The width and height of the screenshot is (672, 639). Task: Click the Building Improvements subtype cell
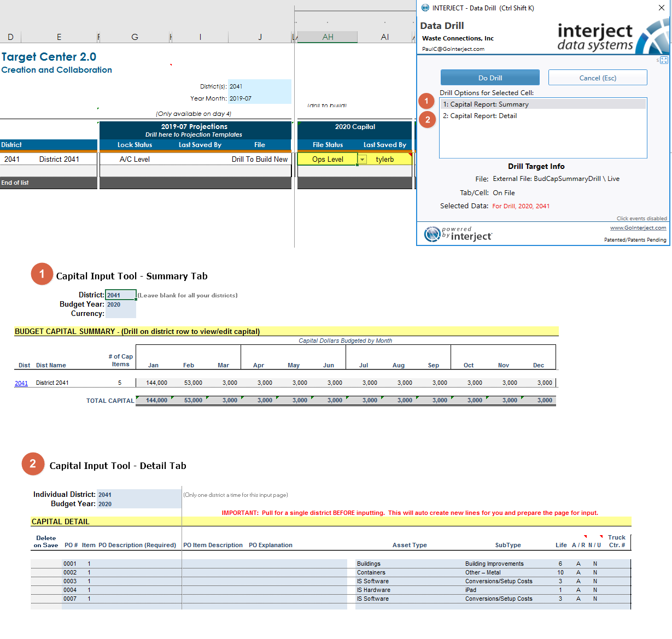494,564
